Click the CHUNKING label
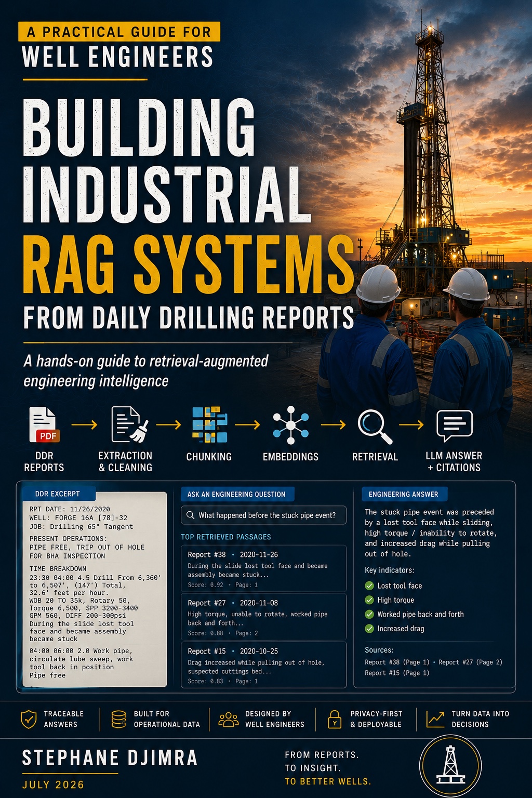Viewport: 532px width, 798px height. coord(209,457)
